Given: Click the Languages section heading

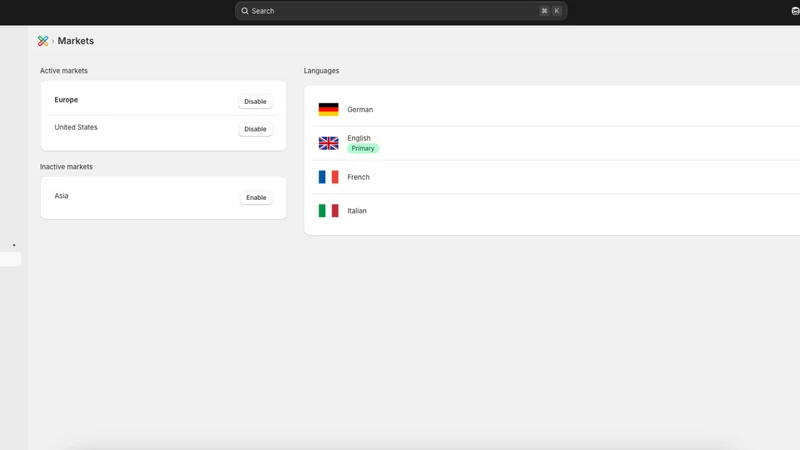Looking at the screenshot, I should click(321, 71).
